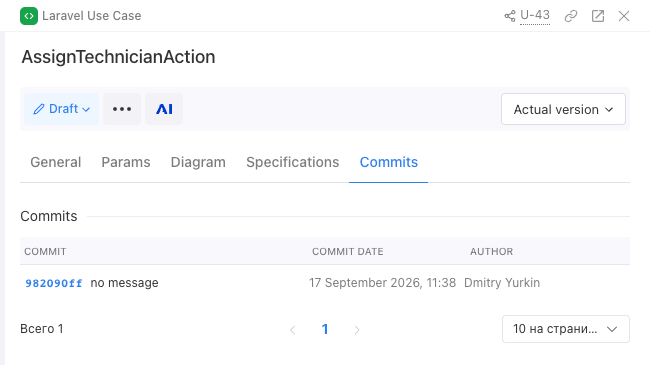
Task: Switch to the Params tab
Action: point(126,162)
